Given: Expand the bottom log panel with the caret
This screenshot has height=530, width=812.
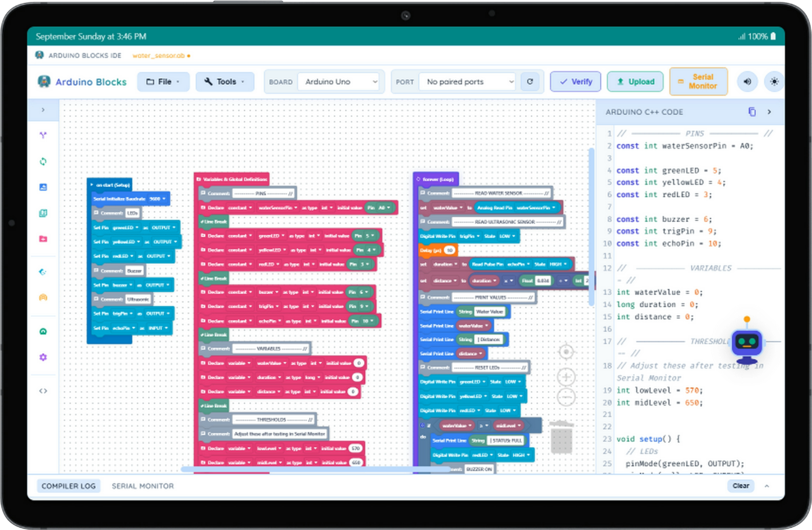Looking at the screenshot, I should pos(767,486).
